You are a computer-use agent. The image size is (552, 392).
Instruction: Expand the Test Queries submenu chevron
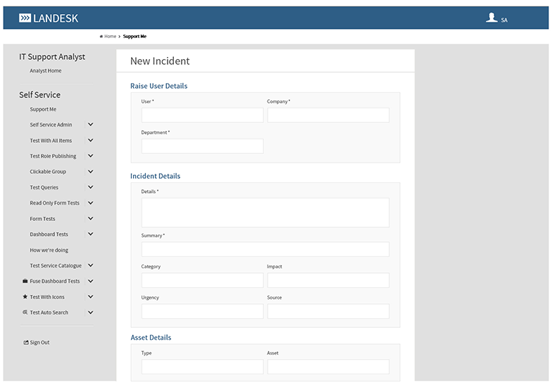[90, 187]
